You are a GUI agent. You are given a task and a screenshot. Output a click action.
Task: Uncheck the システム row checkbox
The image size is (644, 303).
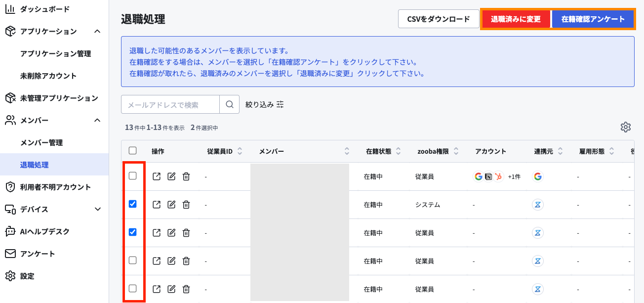(x=132, y=204)
